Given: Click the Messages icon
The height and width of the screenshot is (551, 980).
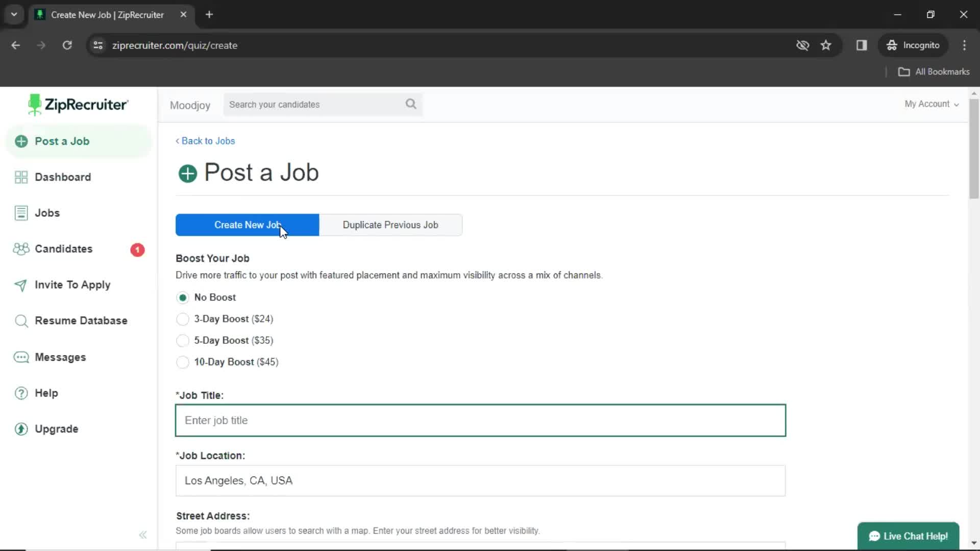Looking at the screenshot, I should tap(21, 357).
